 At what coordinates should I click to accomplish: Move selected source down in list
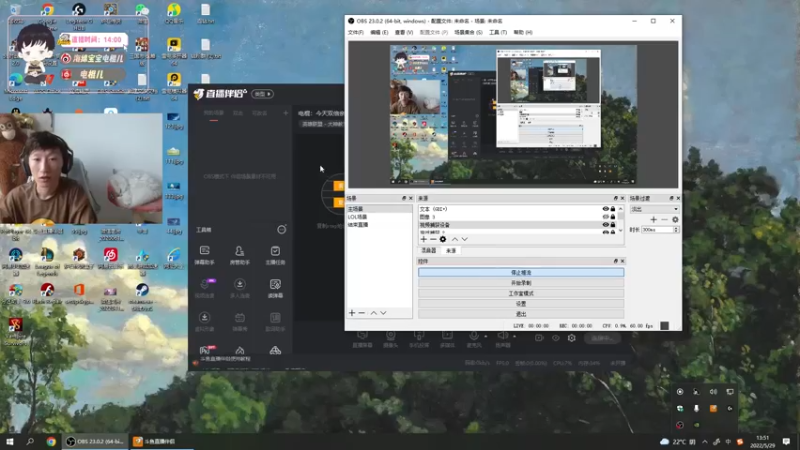464,239
